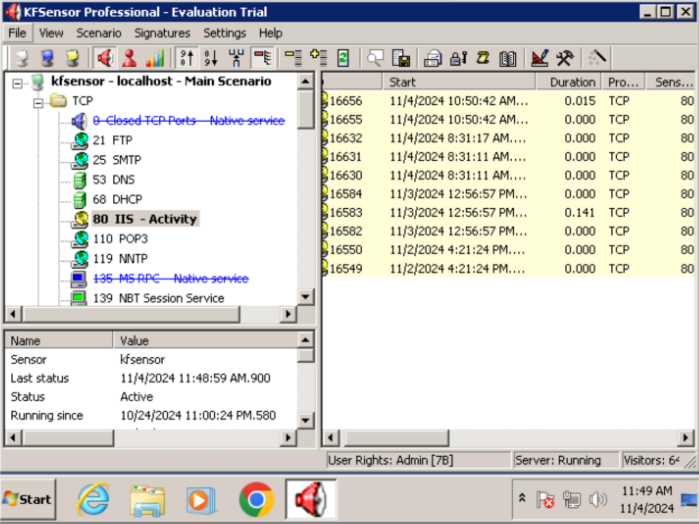The height and width of the screenshot is (524, 699).
Task: Select 21 FTP port in the tree
Action: point(112,141)
